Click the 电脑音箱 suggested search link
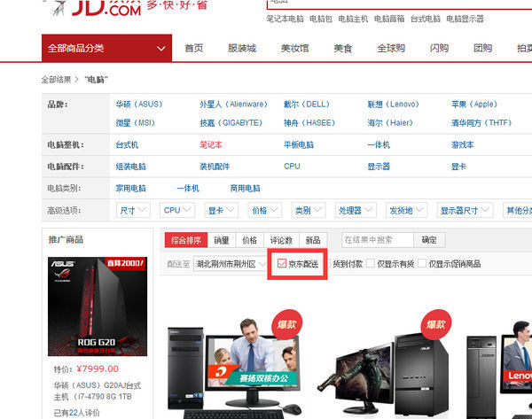Image resolution: width=532 pixels, height=419 pixels. (x=389, y=19)
